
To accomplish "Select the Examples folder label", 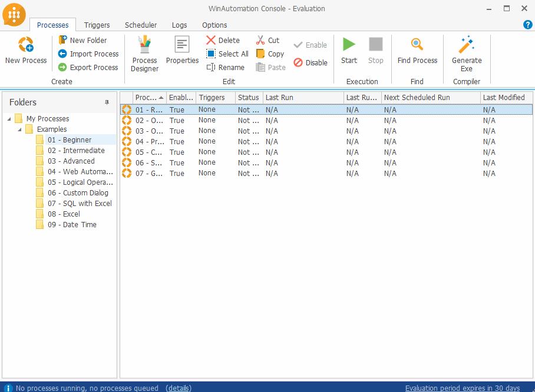I will tap(52, 129).
